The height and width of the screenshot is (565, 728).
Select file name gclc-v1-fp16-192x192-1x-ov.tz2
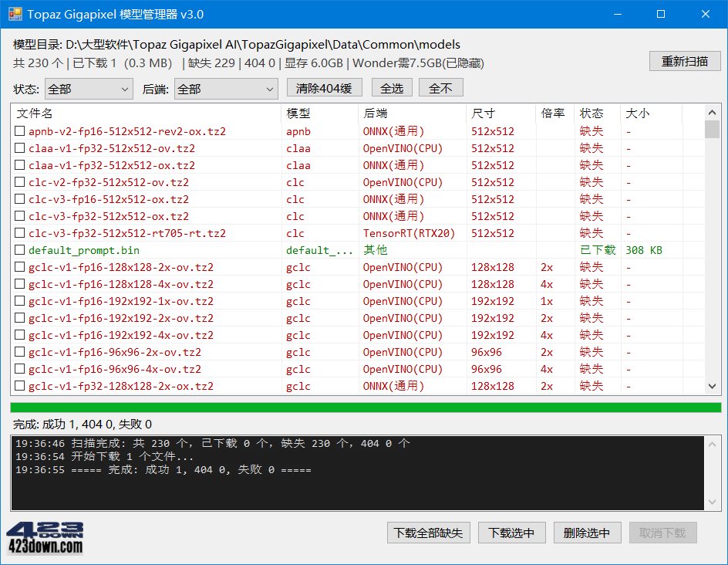121,301
